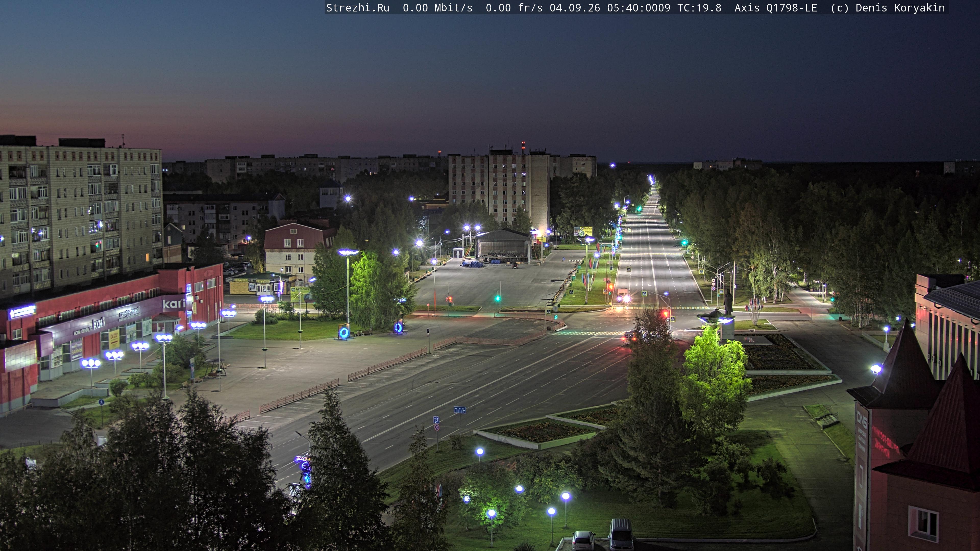Click the green traffic light by the square
This screenshot has height=551, width=980.
click(x=497, y=298)
